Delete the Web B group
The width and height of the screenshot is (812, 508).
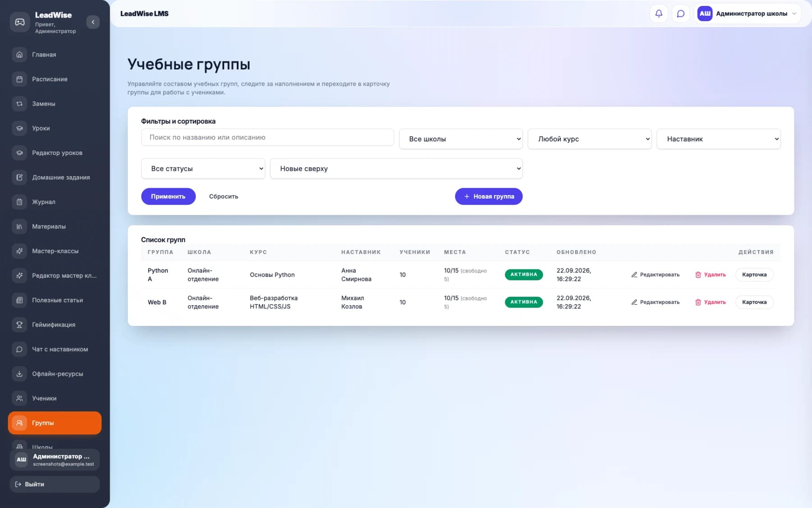pyautogui.click(x=710, y=303)
